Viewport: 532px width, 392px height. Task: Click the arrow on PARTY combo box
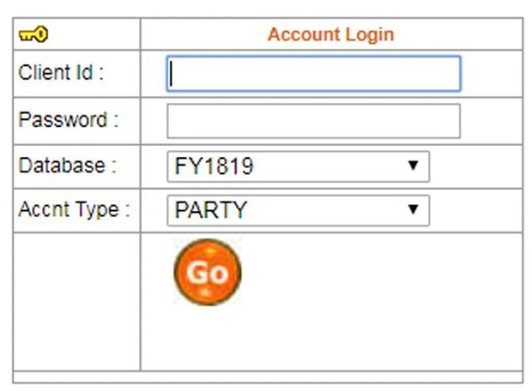point(413,210)
